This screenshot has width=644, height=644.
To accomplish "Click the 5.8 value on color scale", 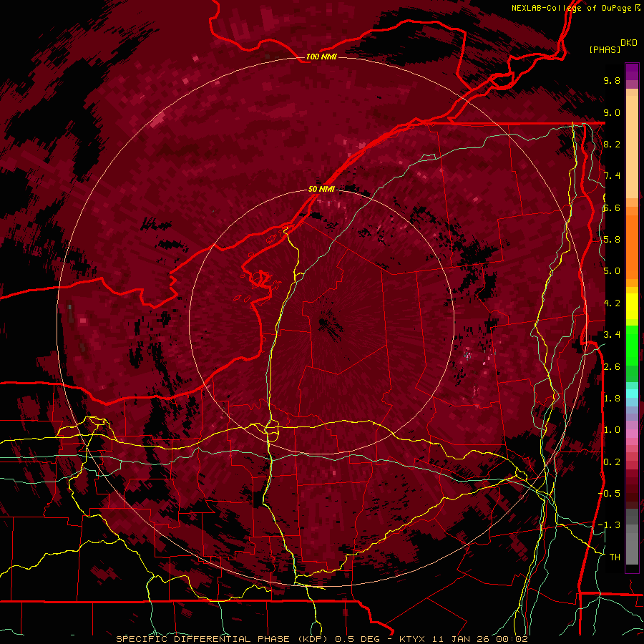I will 612,240.
